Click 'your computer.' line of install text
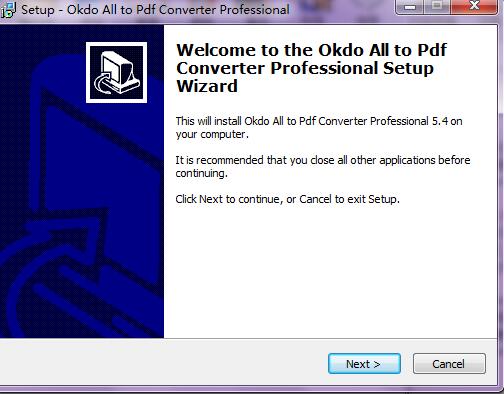This screenshot has height=394, width=504. tap(212, 134)
